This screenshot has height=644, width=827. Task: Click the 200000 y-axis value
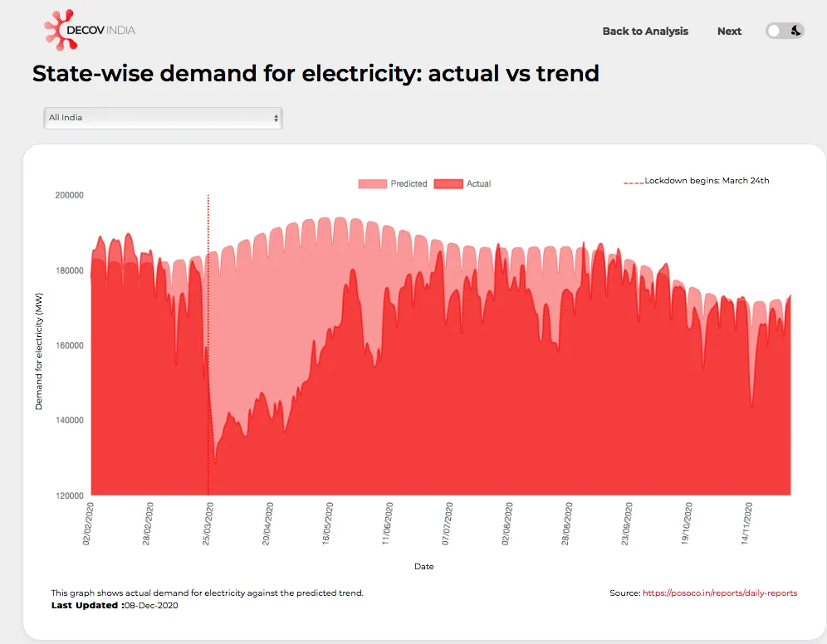point(69,195)
